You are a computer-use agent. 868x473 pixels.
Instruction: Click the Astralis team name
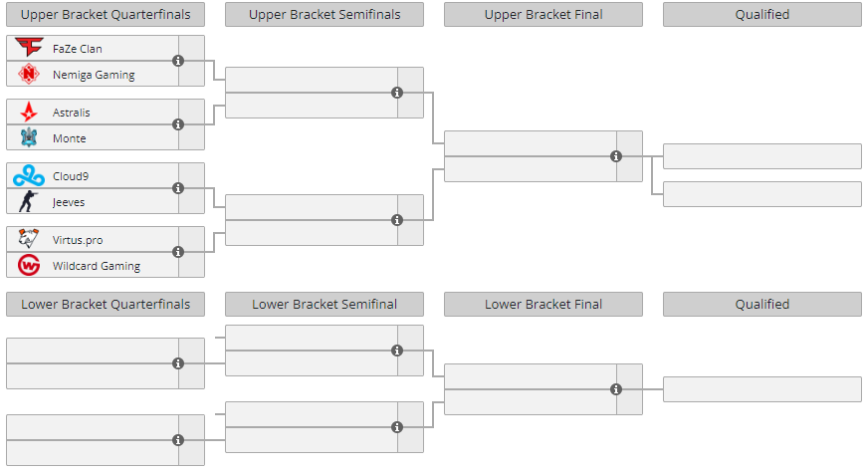(71, 113)
